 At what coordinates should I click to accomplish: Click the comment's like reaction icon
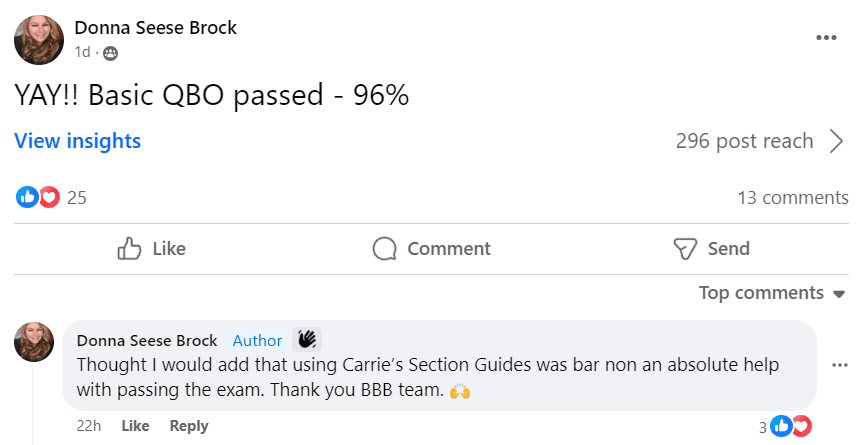(x=781, y=426)
